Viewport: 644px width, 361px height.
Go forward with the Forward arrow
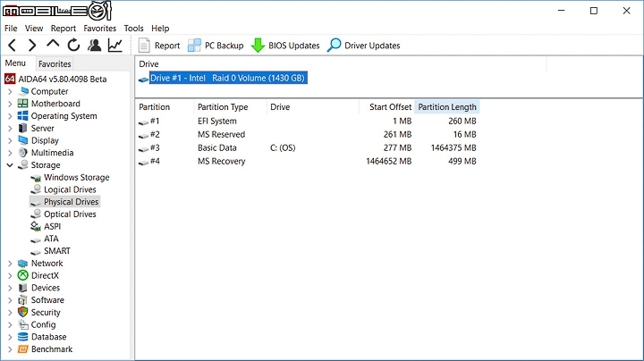(x=32, y=45)
